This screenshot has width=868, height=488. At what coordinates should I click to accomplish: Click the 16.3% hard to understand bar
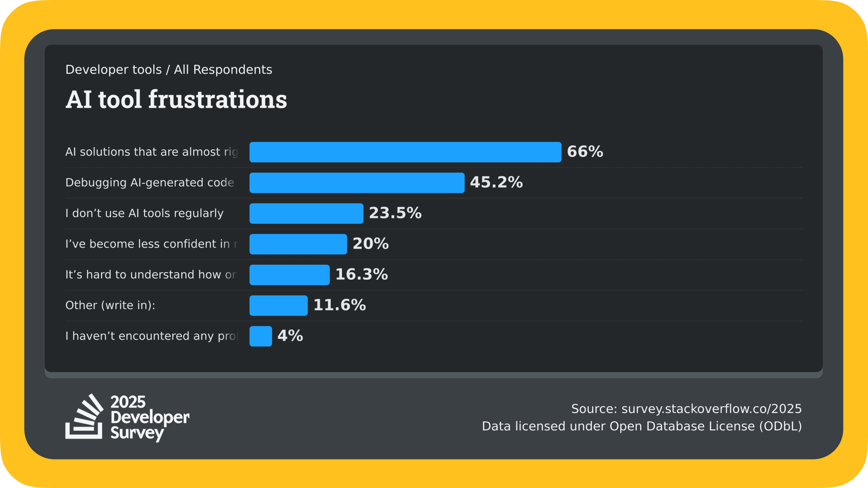pos(289,275)
